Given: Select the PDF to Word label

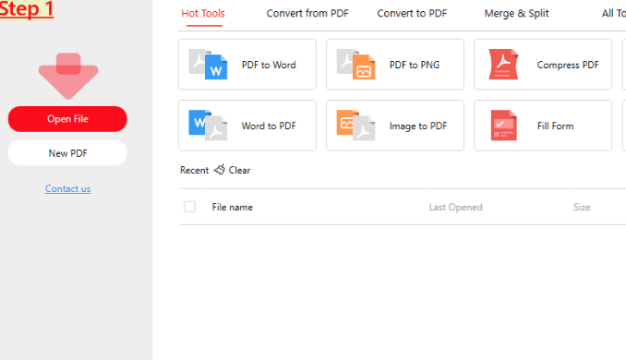Looking at the screenshot, I should pos(269,65).
